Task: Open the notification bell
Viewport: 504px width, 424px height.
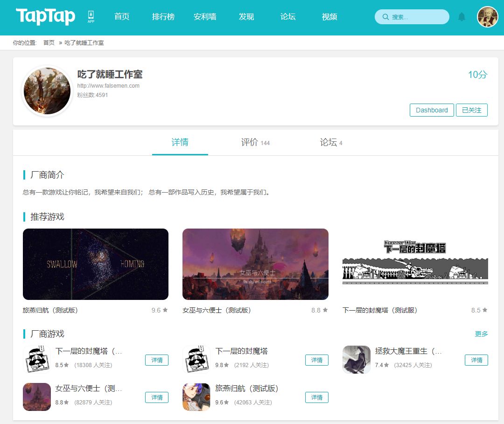Action: 462,17
